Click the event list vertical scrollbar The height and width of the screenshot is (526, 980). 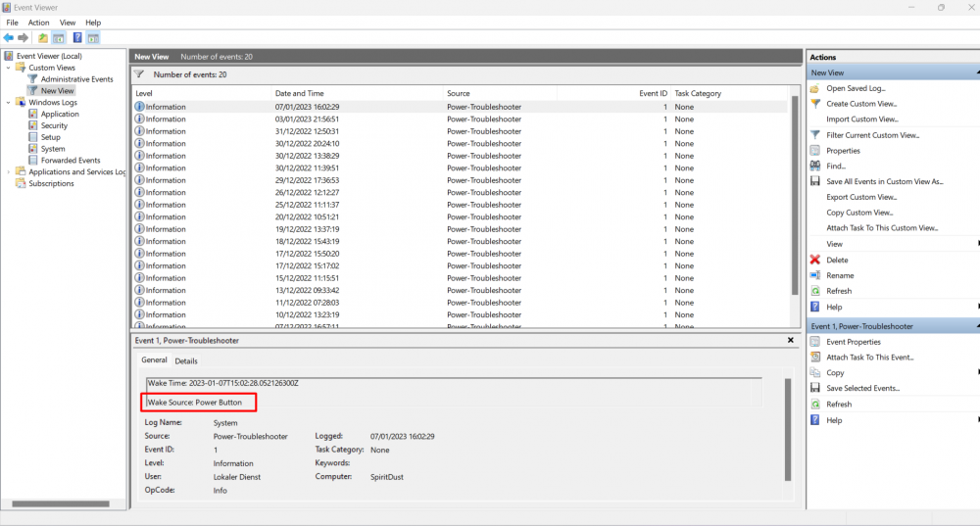coord(795,195)
